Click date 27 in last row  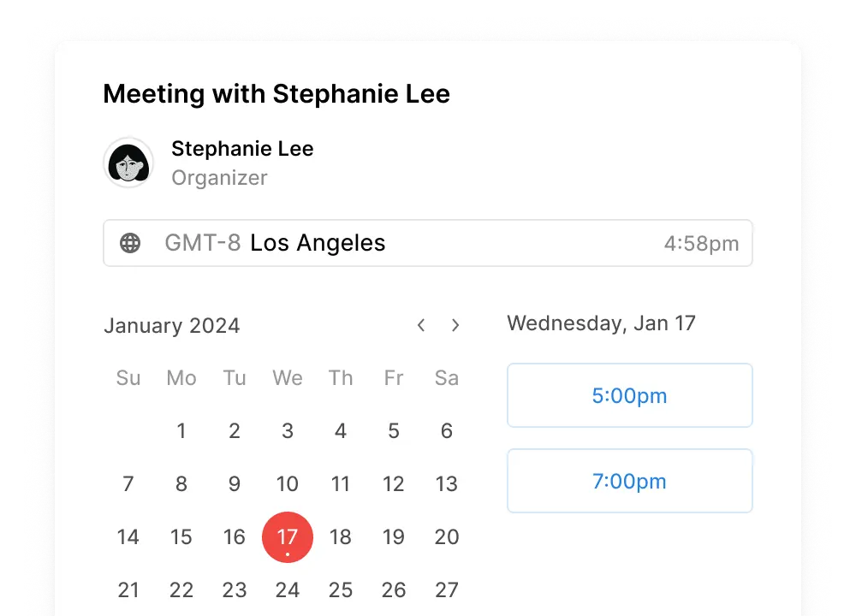[447, 590]
